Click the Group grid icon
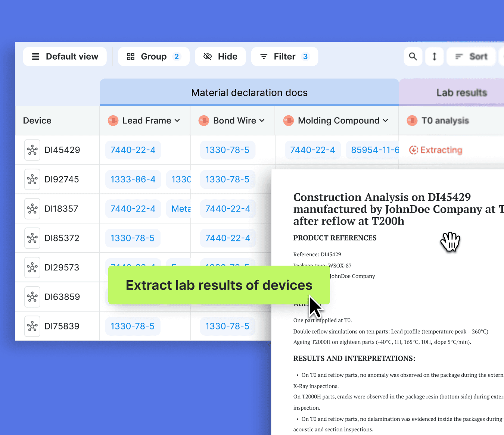The width and height of the screenshot is (504, 435). 131,57
